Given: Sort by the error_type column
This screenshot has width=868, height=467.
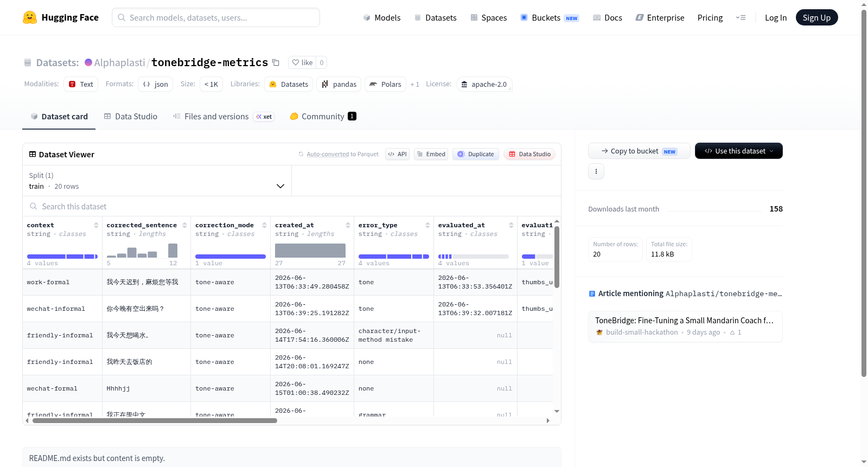Looking at the screenshot, I should point(427,225).
